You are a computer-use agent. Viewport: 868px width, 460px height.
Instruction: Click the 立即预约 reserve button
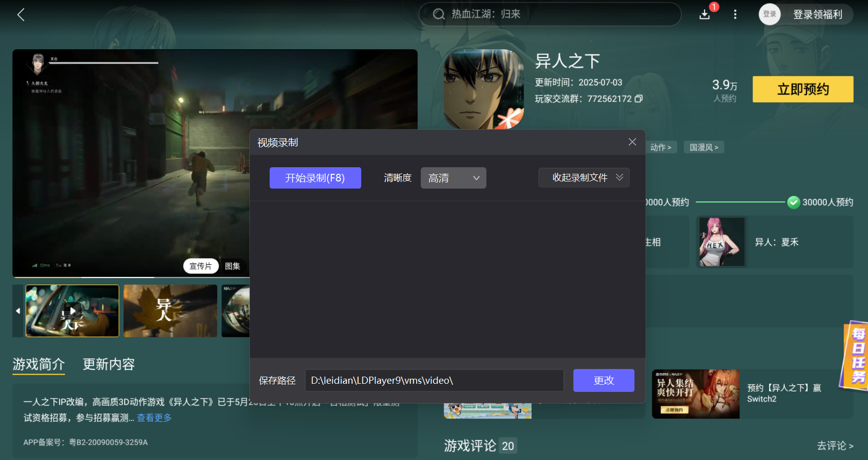(x=803, y=89)
